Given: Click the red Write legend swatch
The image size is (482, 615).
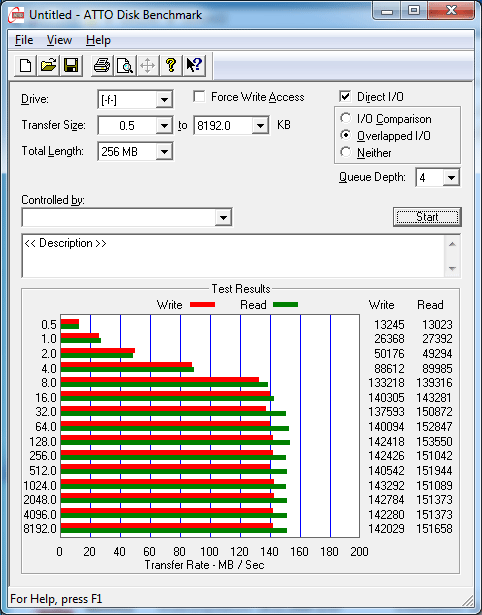Looking at the screenshot, I should [202, 305].
